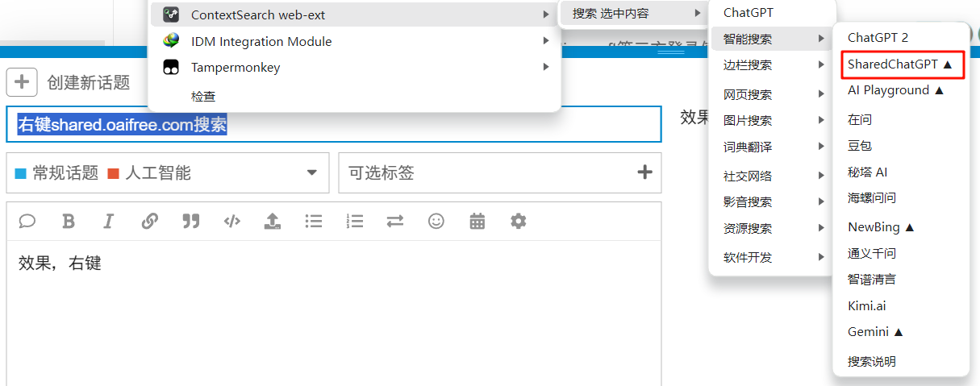Viewport: 980px width, 386px height.
Task: Click the 创建新话题 heading text
Action: (89, 82)
